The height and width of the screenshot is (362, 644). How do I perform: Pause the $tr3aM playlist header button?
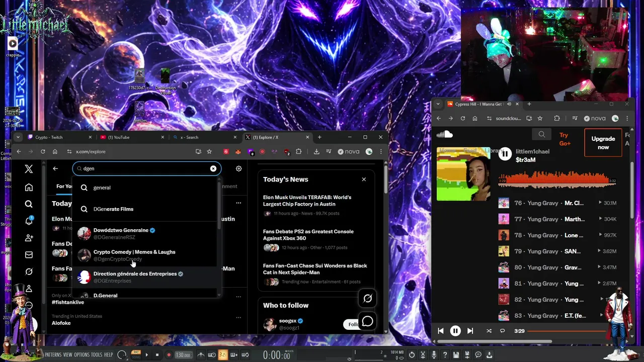[505, 154]
